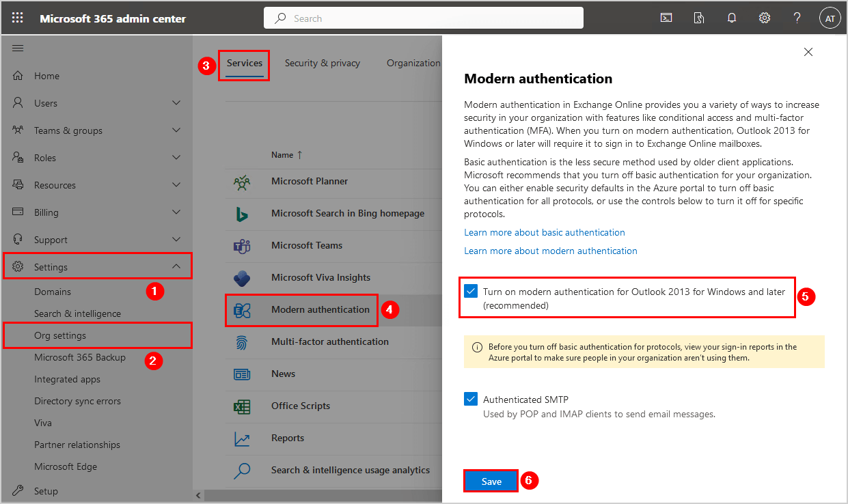Collapse navigation with hamburger icon
848x504 pixels.
pos(18,48)
